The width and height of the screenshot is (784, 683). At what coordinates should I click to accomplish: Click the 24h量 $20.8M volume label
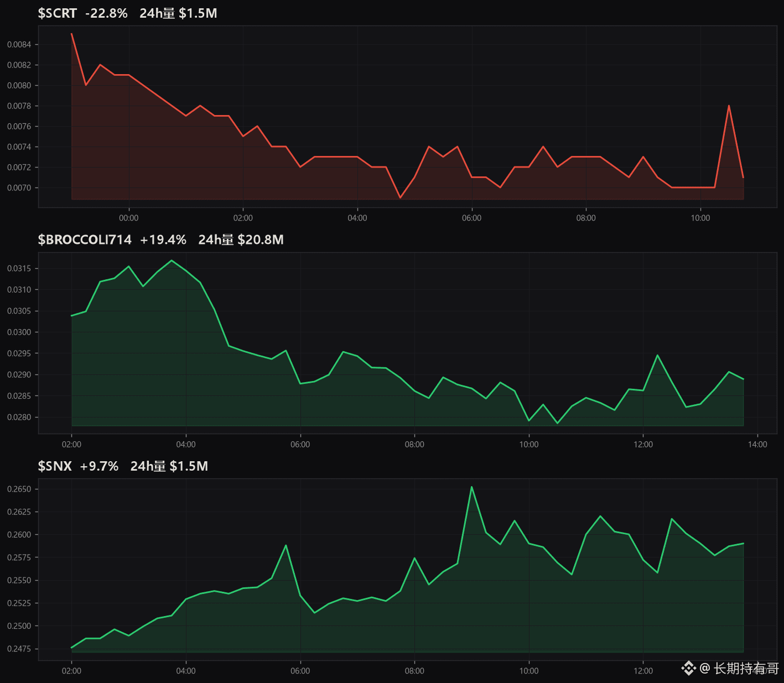coord(241,239)
